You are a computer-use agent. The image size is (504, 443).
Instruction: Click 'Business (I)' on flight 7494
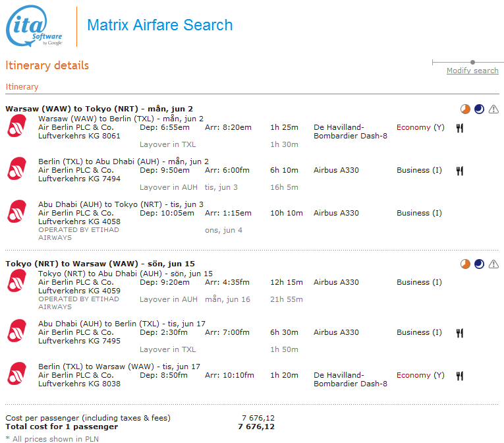pyautogui.click(x=419, y=170)
